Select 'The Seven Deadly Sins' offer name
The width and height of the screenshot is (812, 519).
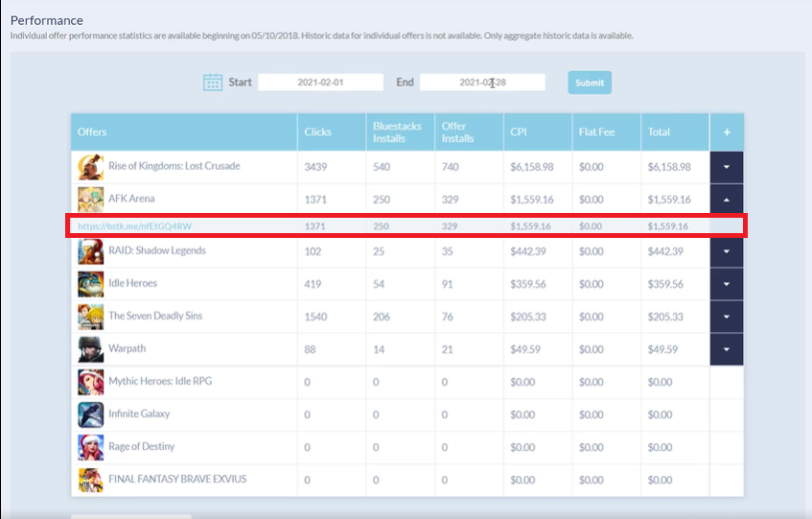pos(155,316)
